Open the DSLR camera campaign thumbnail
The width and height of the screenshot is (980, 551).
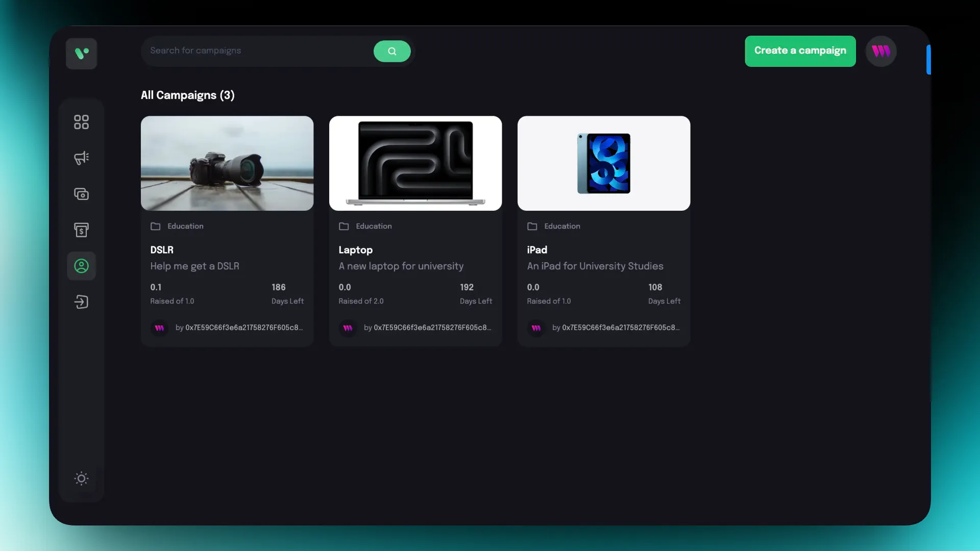227,163
